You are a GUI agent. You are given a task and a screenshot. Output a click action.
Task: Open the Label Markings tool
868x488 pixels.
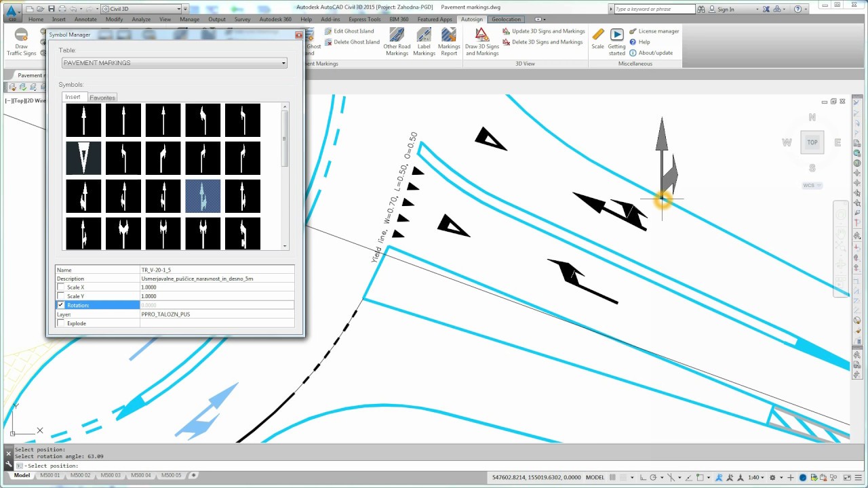pos(424,42)
